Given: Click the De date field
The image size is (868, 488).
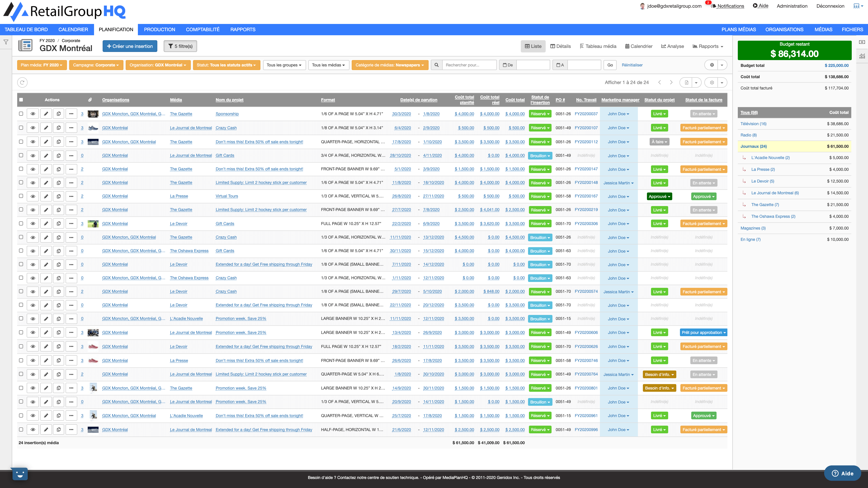Looking at the screenshot, I should point(533,65).
